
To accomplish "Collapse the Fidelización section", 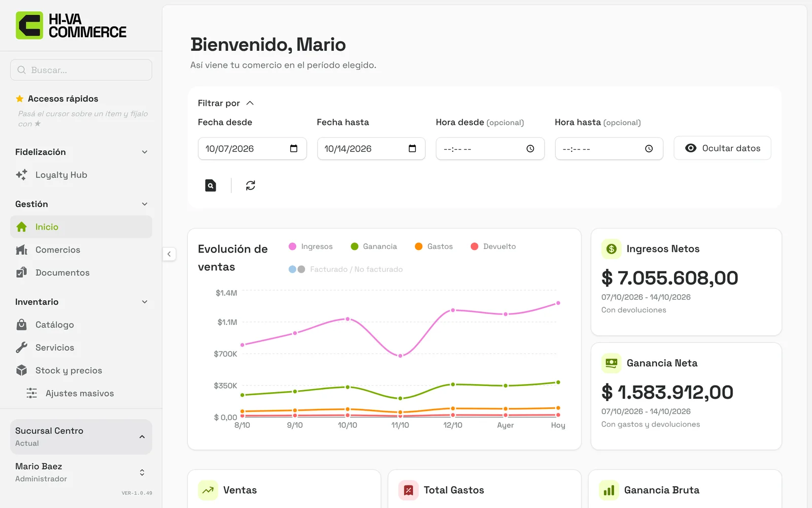I will coord(81,152).
